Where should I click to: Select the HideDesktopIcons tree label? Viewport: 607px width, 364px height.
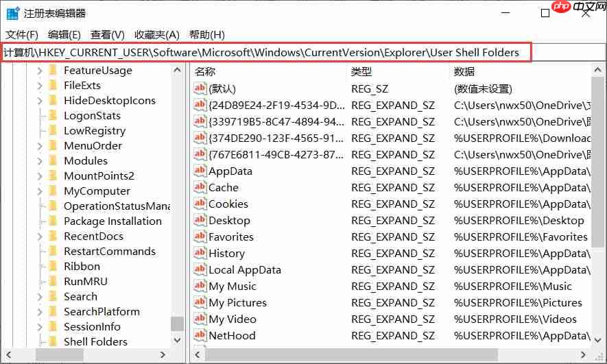pos(110,101)
